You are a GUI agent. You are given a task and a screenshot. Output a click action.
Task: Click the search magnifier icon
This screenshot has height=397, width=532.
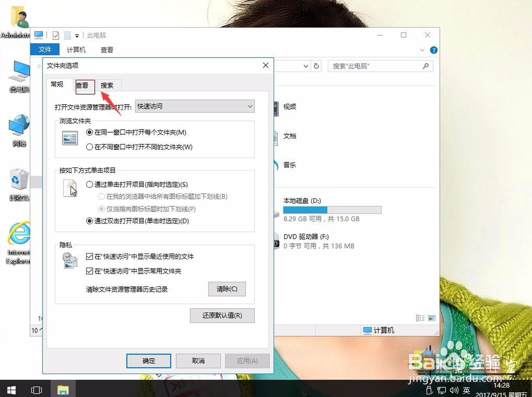[426, 66]
